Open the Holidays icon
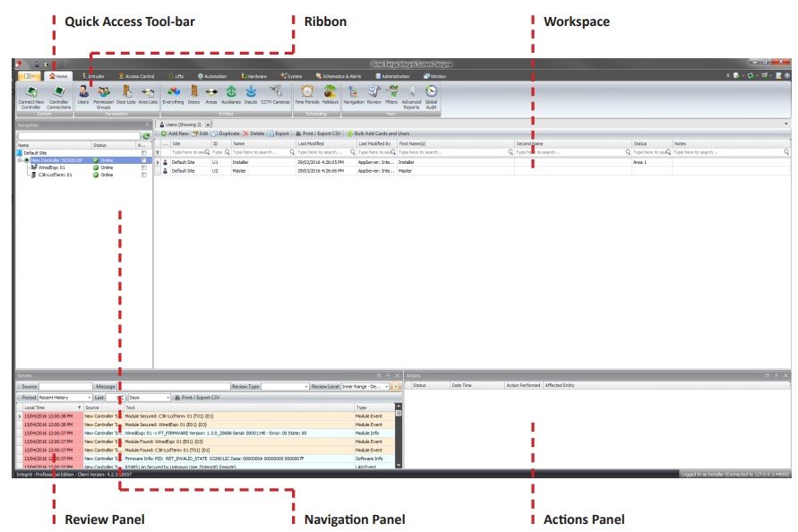Image resolution: width=798 pixels, height=532 pixels. tap(330, 94)
